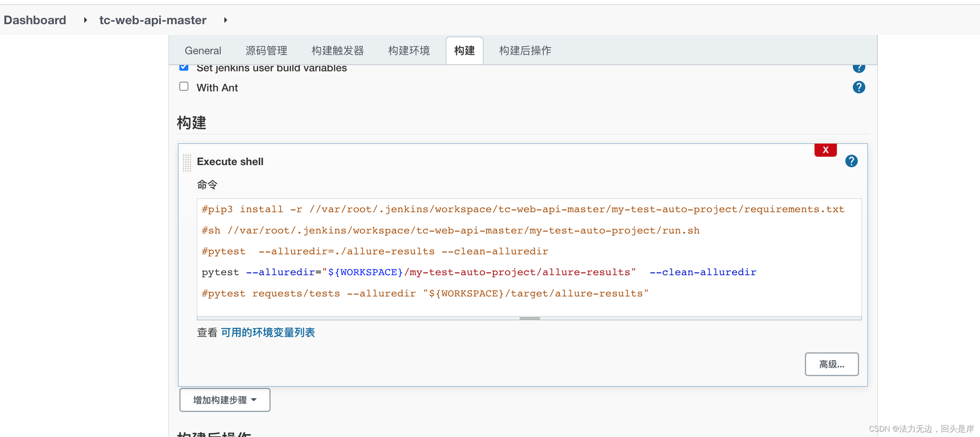Open help for With Ant option
This screenshot has width=980, height=437.
[859, 87]
